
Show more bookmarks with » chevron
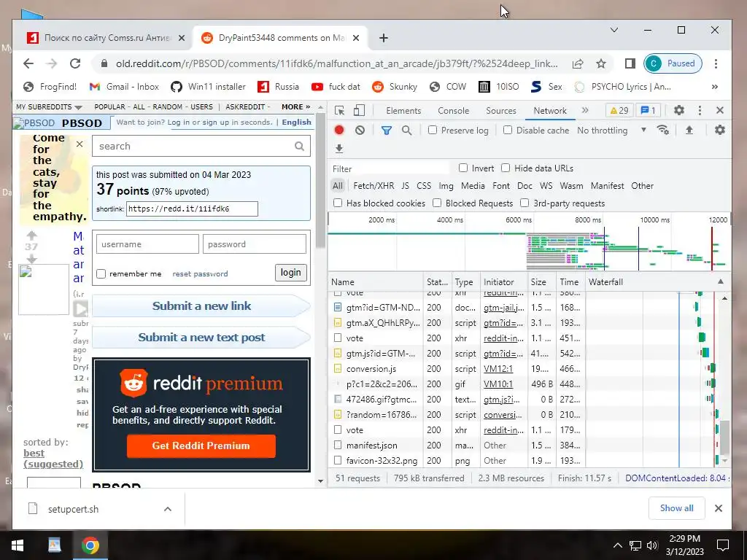pos(715,87)
